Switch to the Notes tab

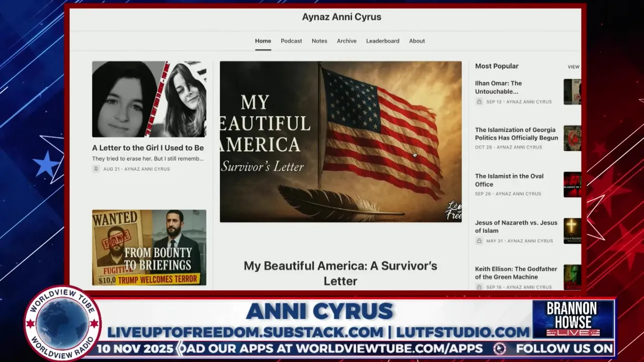[319, 41]
